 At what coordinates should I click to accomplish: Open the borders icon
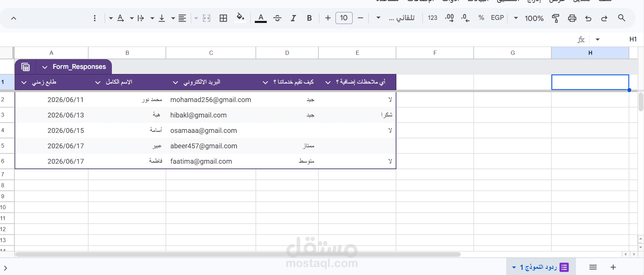[x=223, y=18]
